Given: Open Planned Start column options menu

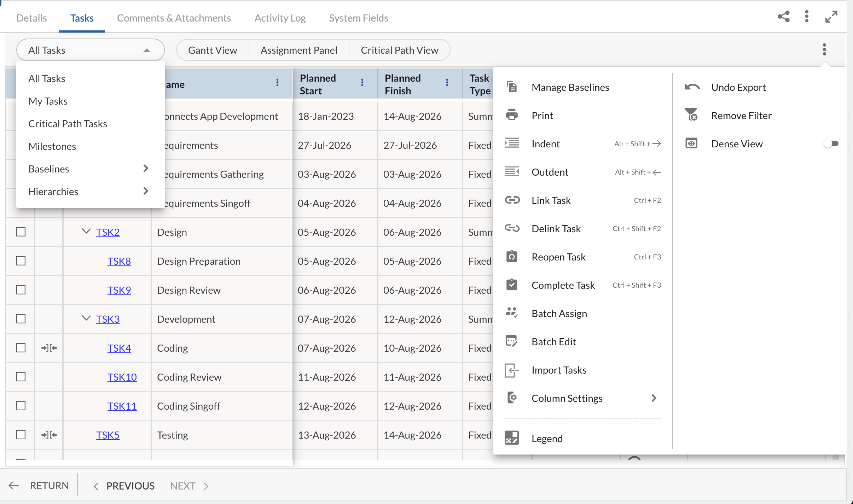Looking at the screenshot, I should click(x=362, y=83).
